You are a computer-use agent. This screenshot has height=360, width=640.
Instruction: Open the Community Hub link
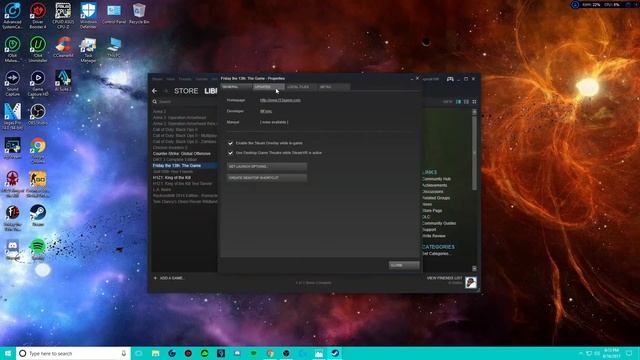437,179
